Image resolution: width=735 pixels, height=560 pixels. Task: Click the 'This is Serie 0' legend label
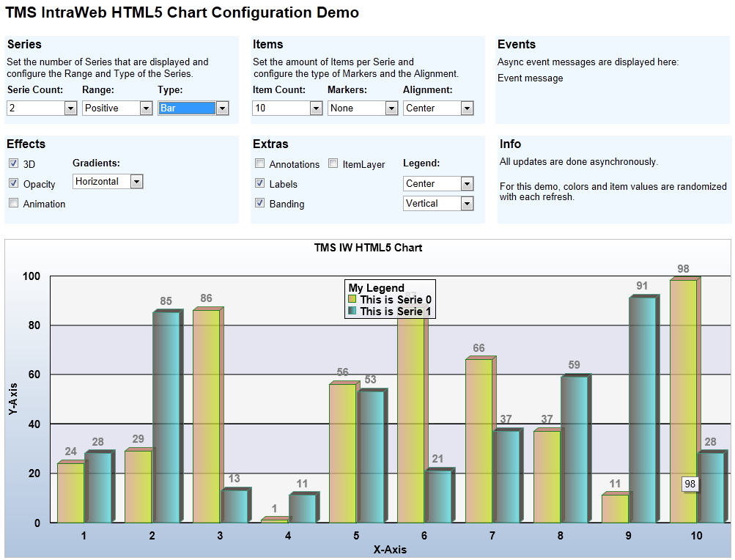tap(396, 300)
